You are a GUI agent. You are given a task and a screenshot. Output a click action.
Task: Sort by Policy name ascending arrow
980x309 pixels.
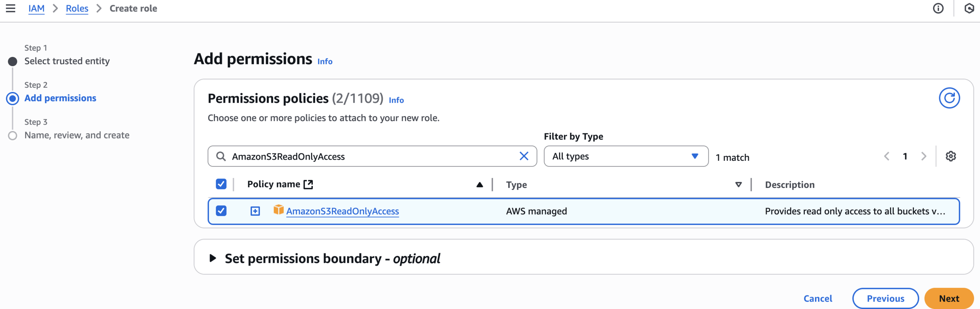pyautogui.click(x=479, y=185)
